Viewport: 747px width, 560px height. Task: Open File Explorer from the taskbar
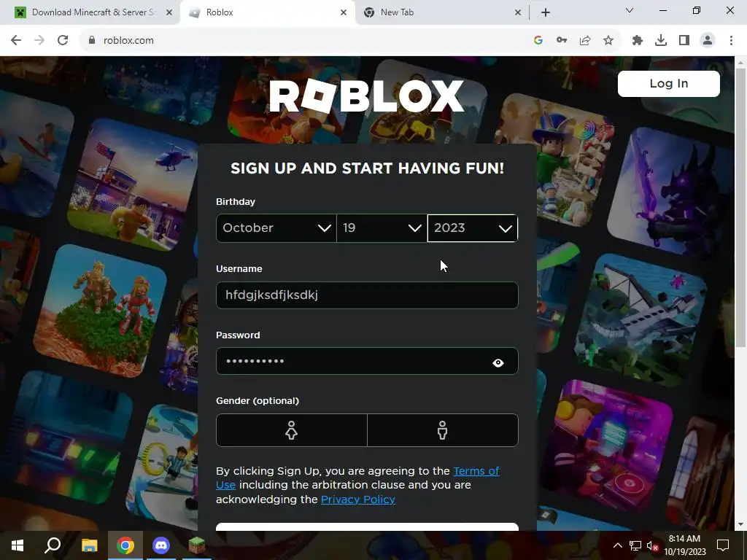point(89,545)
